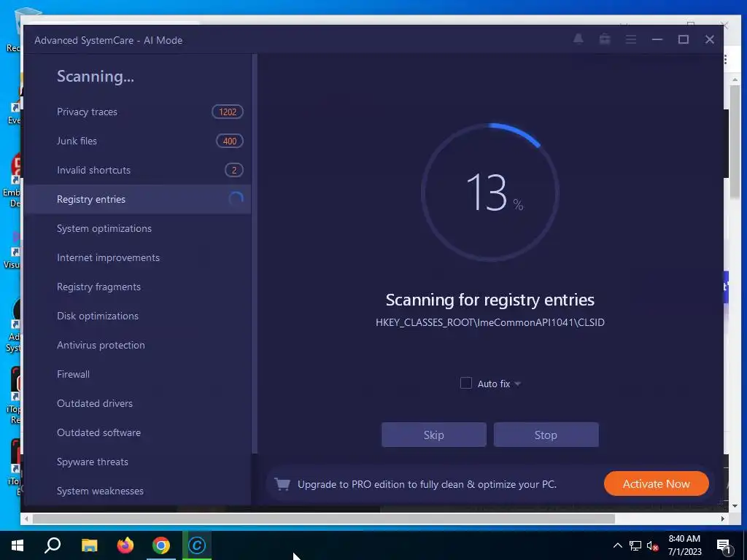Image resolution: width=747 pixels, height=560 pixels.
Task: Click the 1202 privacy traces count badge
Action: pos(228,112)
